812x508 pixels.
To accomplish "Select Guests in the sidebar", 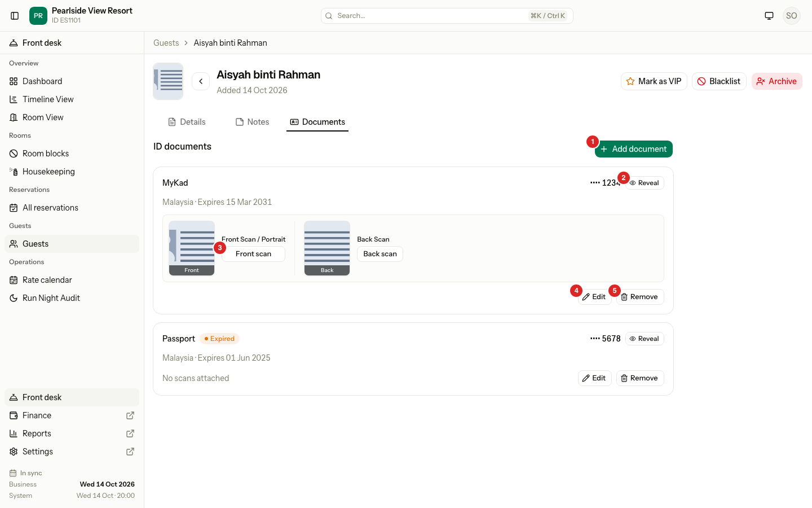I will coord(72,244).
